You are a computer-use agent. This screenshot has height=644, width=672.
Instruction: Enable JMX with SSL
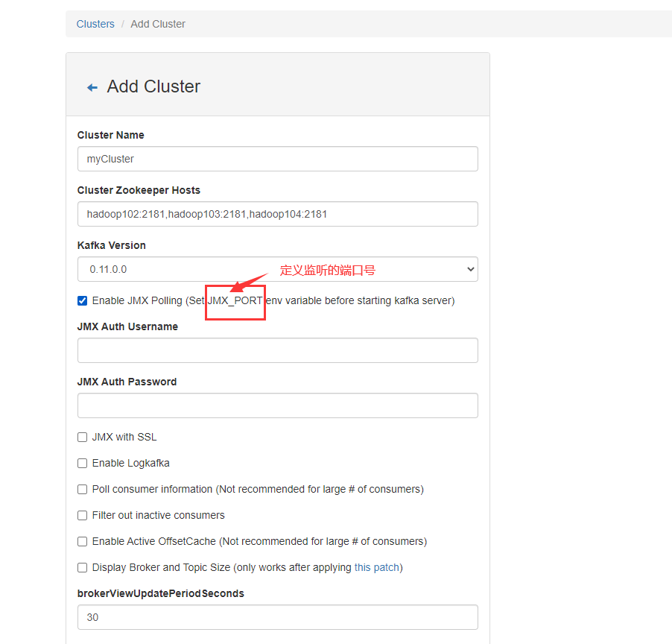pos(82,437)
